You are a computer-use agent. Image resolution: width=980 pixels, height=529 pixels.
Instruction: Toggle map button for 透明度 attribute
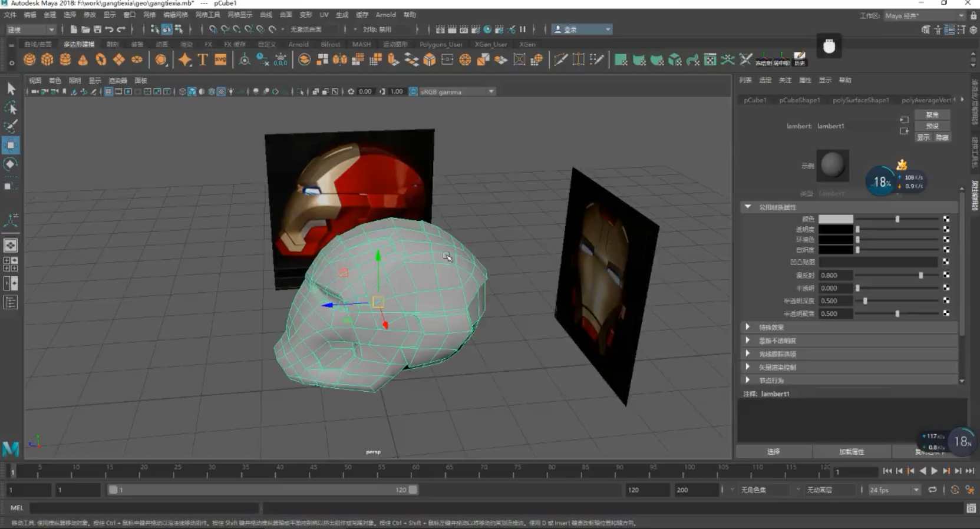[x=946, y=229]
